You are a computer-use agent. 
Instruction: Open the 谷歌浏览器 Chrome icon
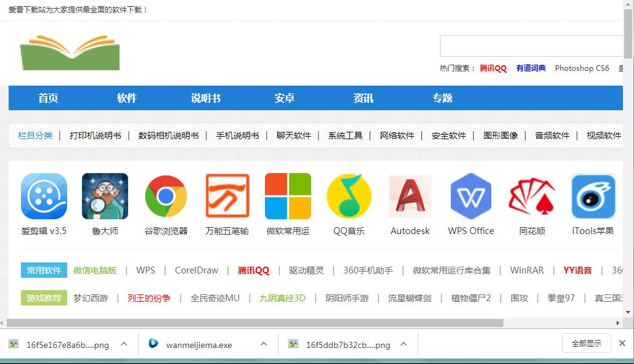[x=166, y=196]
